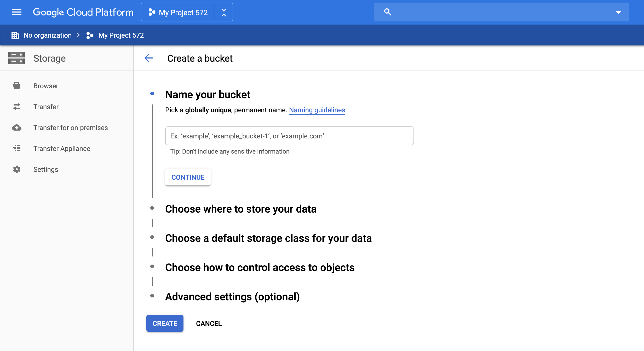Click the bucket name input field
This screenshot has height=351, width=644.
[289, 136]
